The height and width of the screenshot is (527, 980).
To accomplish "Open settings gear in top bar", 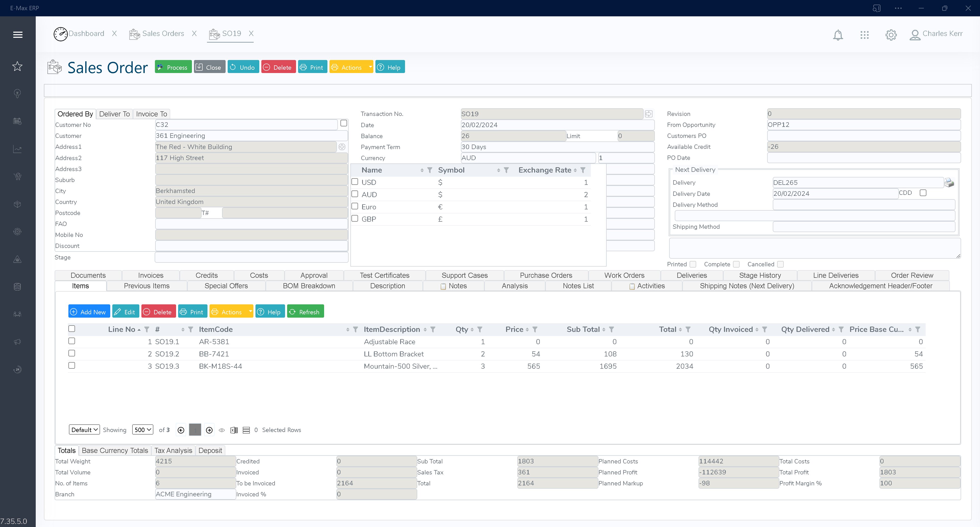I will (891, 35).
